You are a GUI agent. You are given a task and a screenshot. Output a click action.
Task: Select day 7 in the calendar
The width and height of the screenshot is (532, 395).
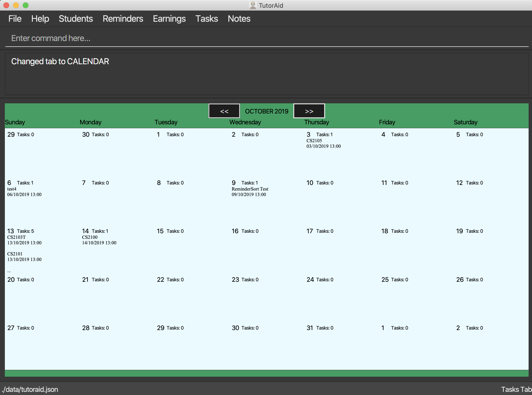pyautogui.click(x=84, y=183)
